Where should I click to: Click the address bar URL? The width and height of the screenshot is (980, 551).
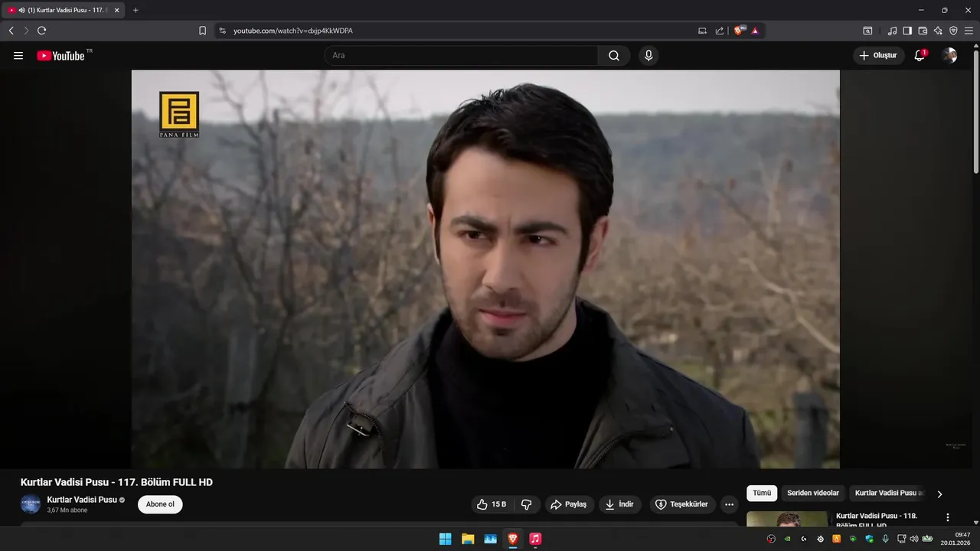coord(292,31)
